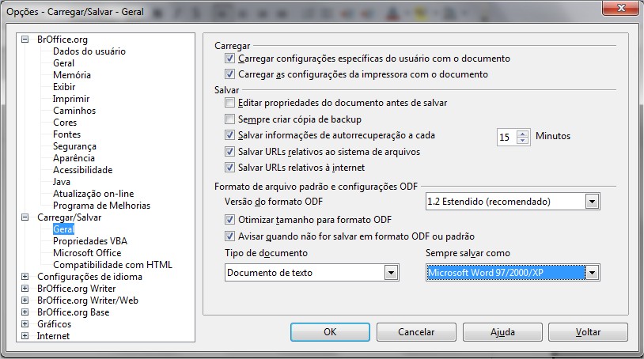Select BrOffice.org Writer tree label
644x359 pixels.
(77, 289)
